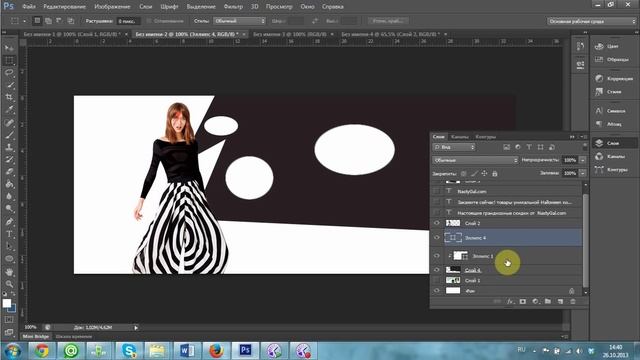Open the layer blend mode dropdown

[x=475, y=160]
